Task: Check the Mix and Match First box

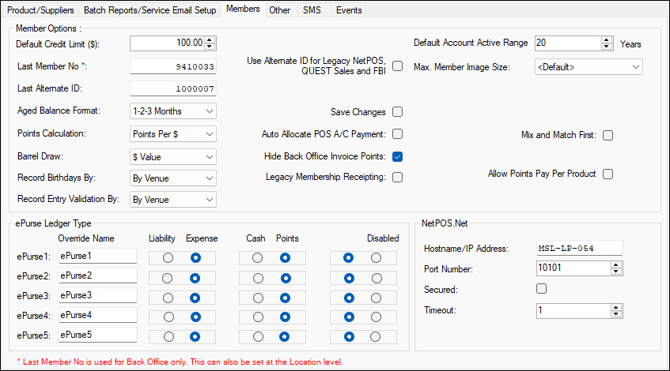Action: pos(608,135)
